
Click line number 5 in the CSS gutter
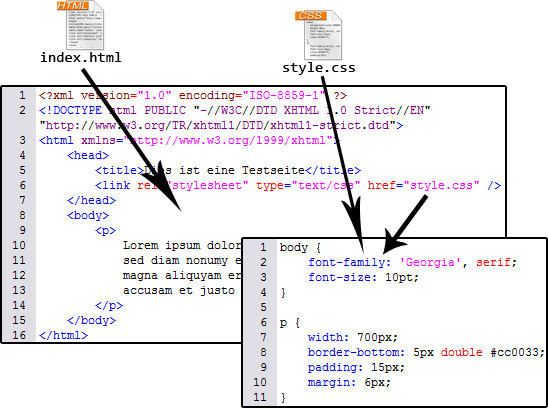264,307
